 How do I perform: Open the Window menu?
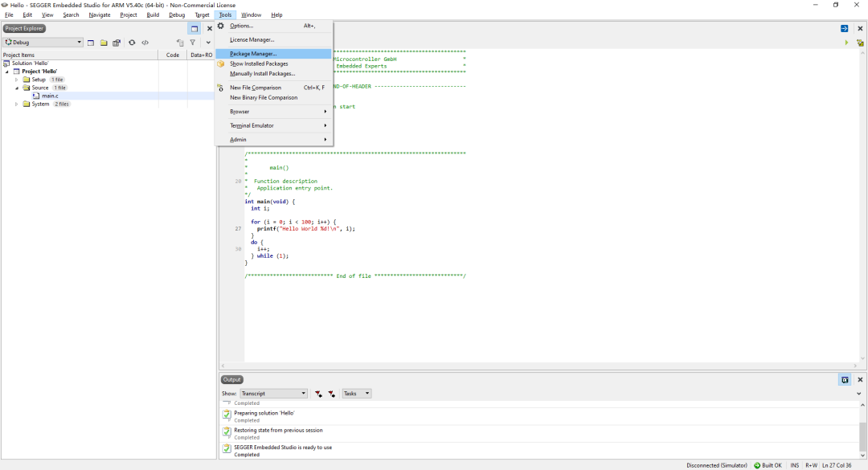pyautogui.click(x=252, y=15)
